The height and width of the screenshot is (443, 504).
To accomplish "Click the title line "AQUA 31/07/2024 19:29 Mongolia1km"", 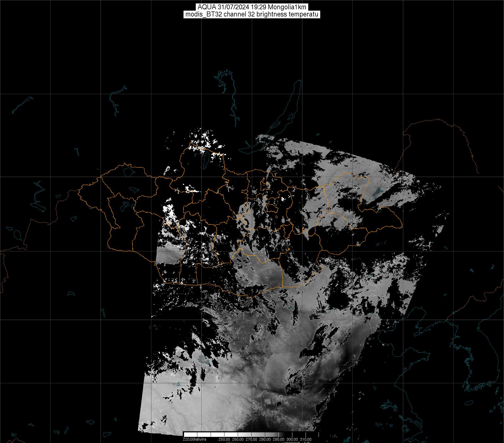I will click(x=252, y=7).
